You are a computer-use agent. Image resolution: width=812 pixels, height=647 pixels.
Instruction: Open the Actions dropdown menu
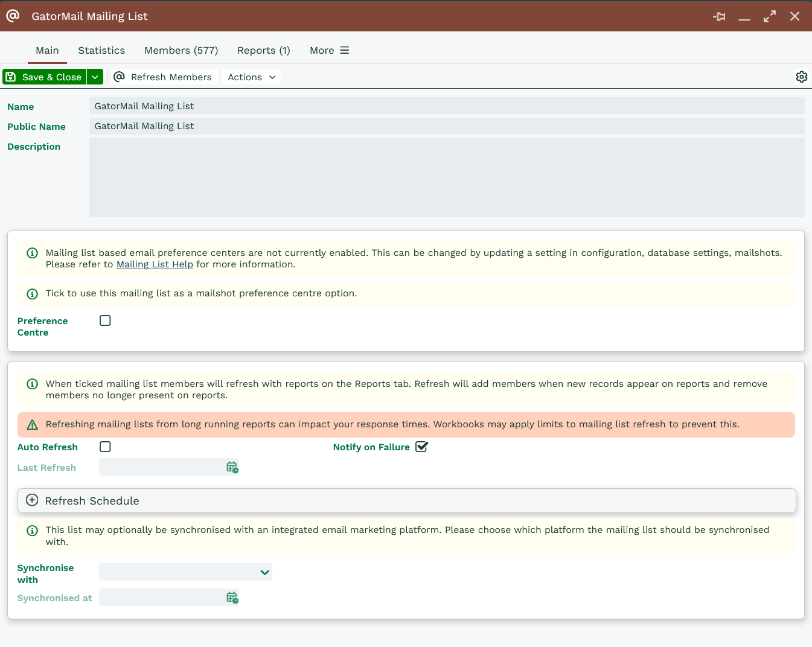251,77
